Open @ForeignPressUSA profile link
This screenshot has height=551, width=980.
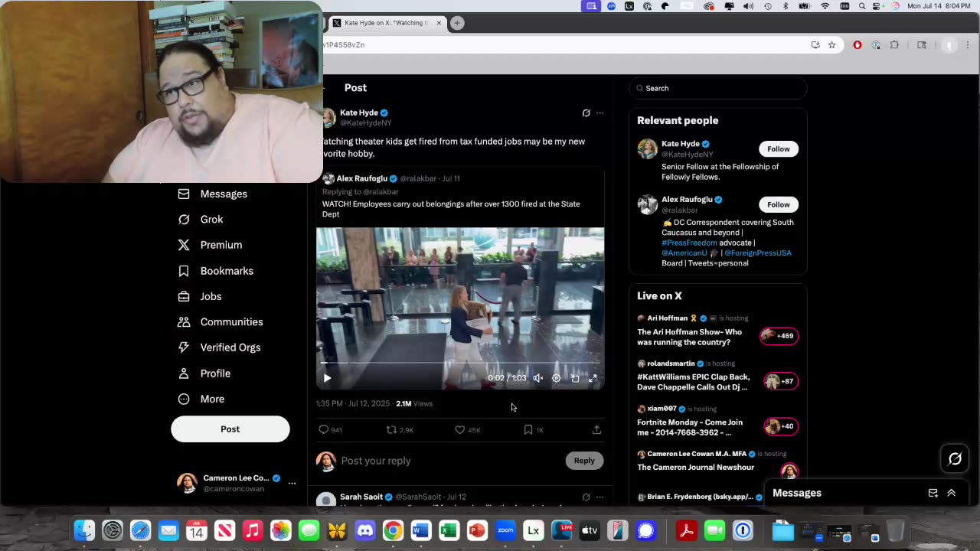point(758,253)
